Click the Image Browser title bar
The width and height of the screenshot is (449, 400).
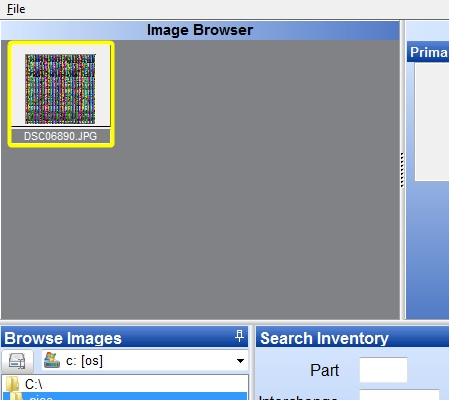[x=200, y=30]
